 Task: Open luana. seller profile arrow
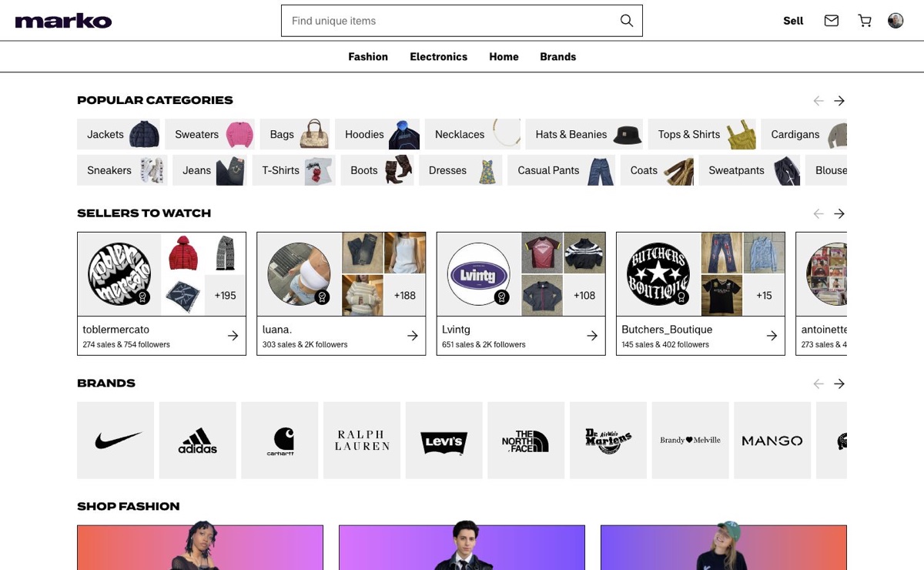413,336
